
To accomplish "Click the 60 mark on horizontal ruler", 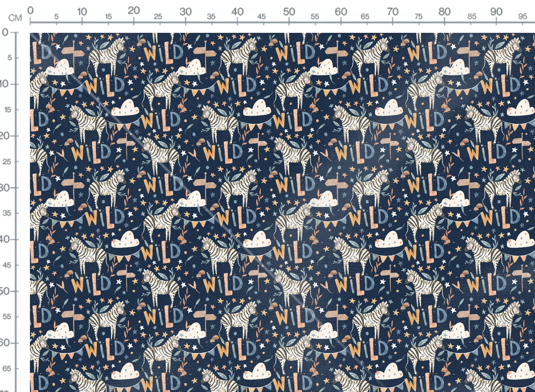I will click(x=341, y=12).
